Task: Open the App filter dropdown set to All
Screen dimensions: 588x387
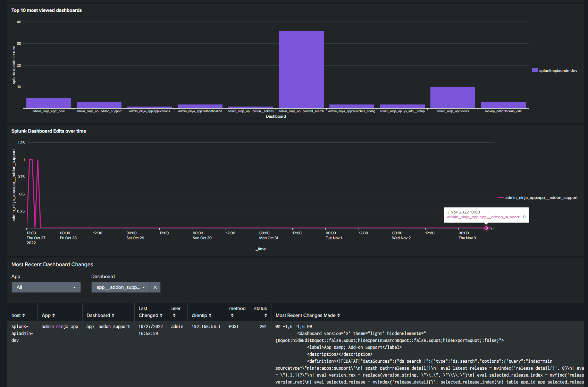Action: coord(46,287)
